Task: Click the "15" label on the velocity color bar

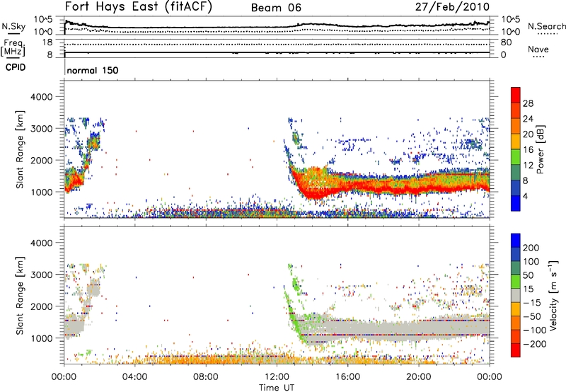Action: [x=528, y=289]
